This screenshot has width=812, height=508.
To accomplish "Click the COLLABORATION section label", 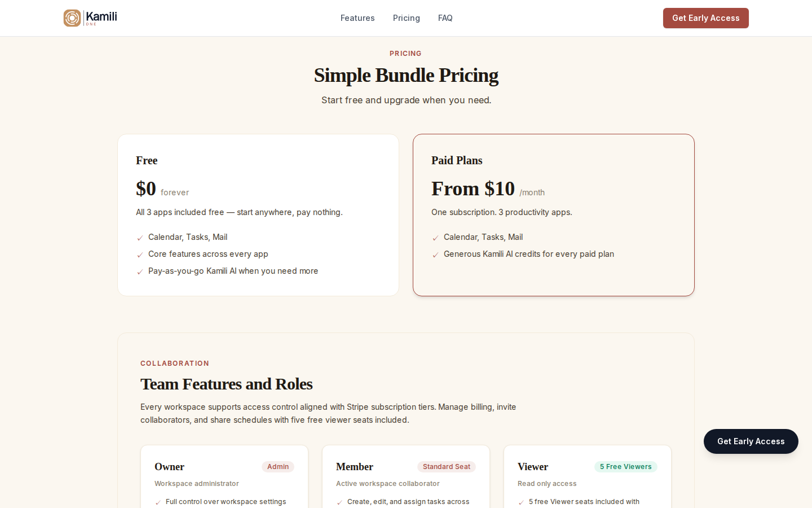I will pos(175,364).
